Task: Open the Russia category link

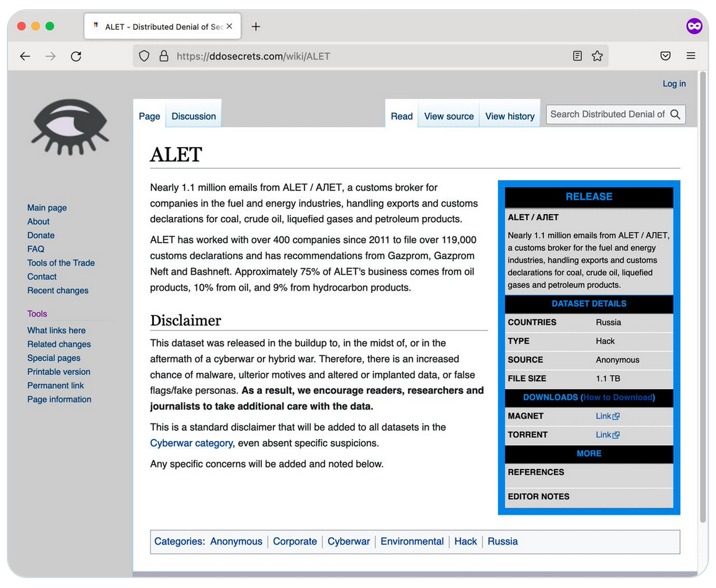Action: click(x=503, y=541)
